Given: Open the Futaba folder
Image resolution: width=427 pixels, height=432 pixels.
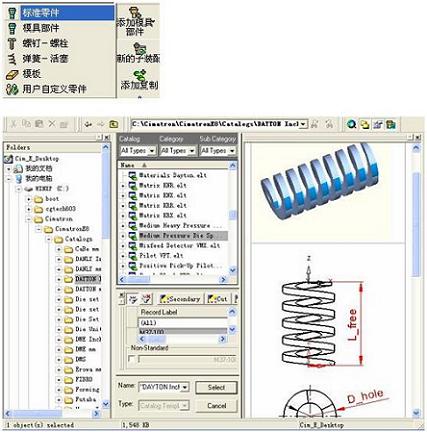Looking at the screenshot, I should pos(86,399).
